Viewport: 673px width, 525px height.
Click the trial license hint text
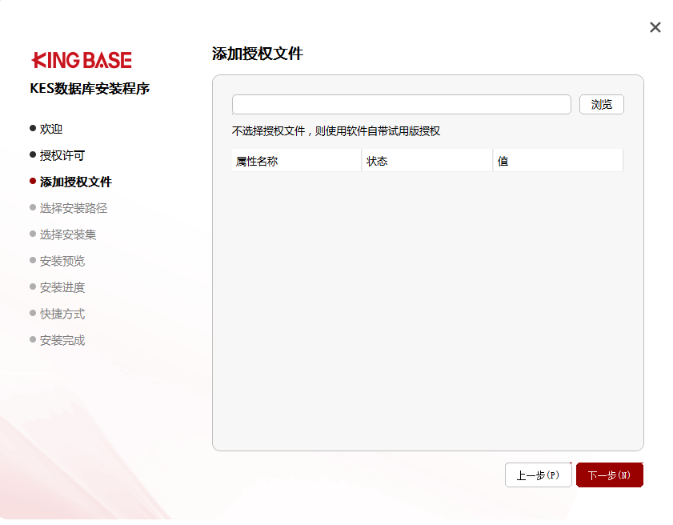336,131
